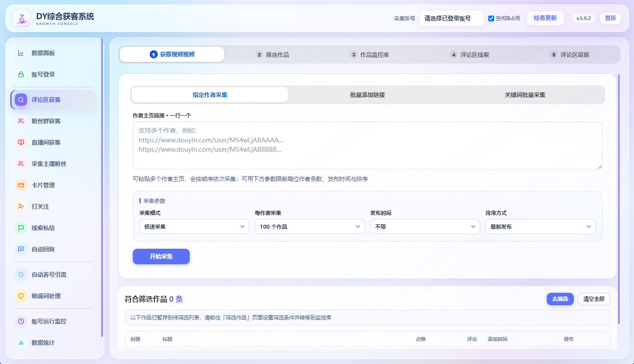634x364 pixels.
Task: Open the 账号登录 menu item
Action: pos(53,74)
